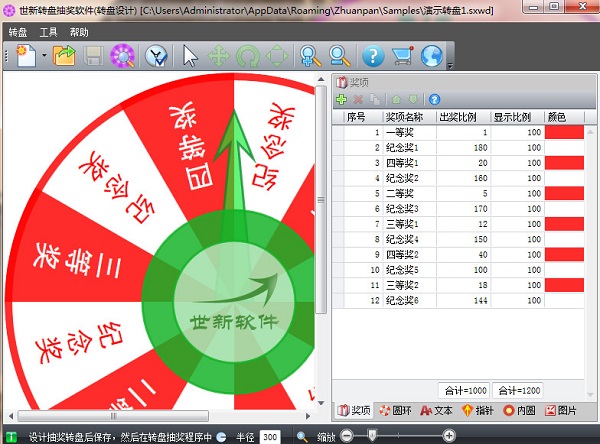This screenshot has width=600, height=444.
Task: Select the arrow pointer tool
Action: (190, 56)
